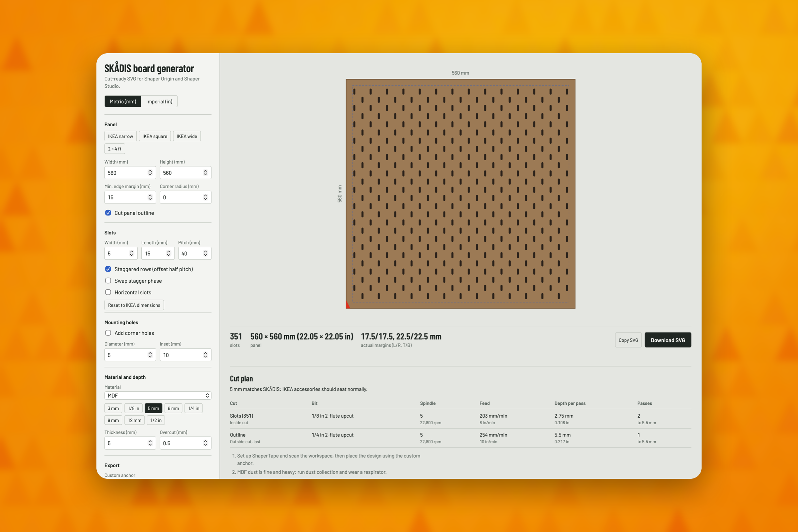This screenshot has height=532, width=798.
Task: Click the 'SKÅDIS board generator' title
Action: [149, 68]
